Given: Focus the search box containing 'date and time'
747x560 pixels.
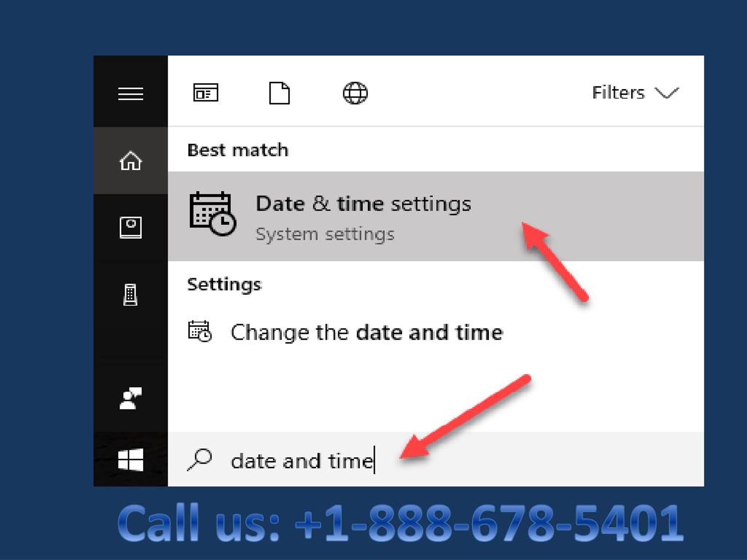Looking at the screenshot, I should [x=436, y=459].
